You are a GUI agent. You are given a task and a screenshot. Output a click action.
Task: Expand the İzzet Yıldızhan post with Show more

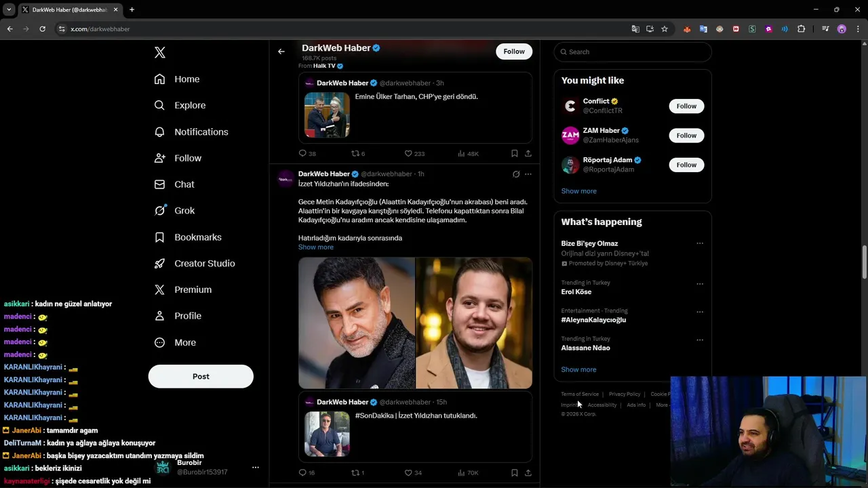click(x=316, y=247)
